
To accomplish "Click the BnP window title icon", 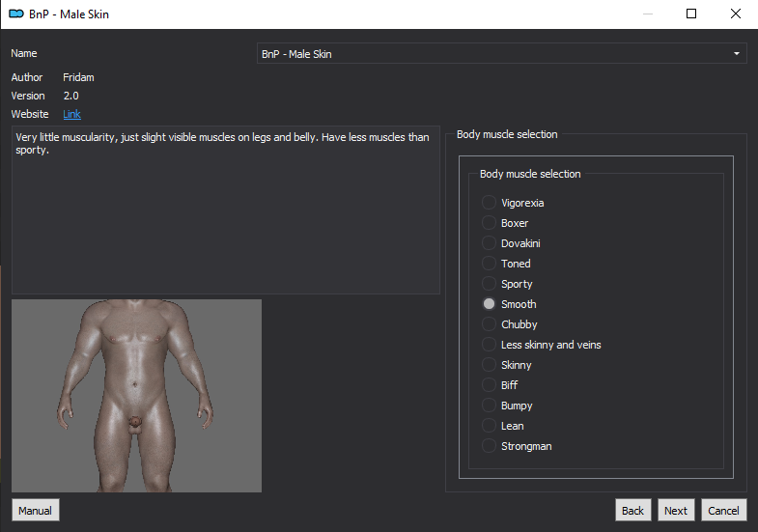I will [16, 14].
